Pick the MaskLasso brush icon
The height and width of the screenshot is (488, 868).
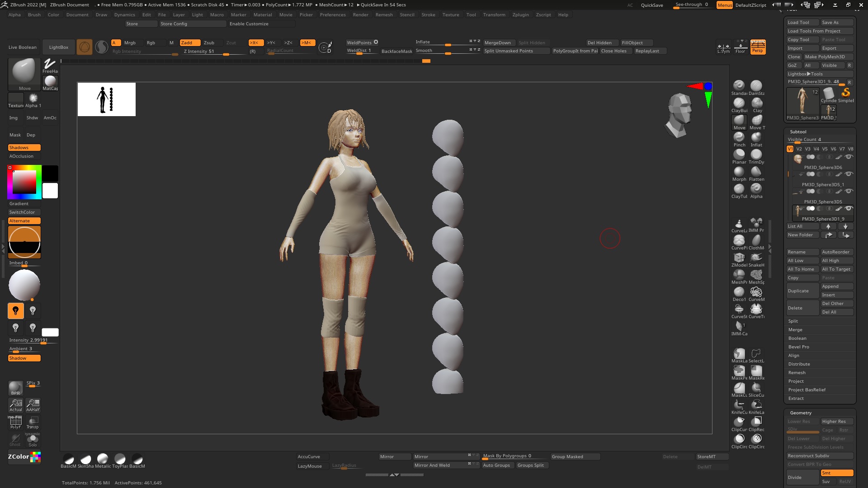739,354
